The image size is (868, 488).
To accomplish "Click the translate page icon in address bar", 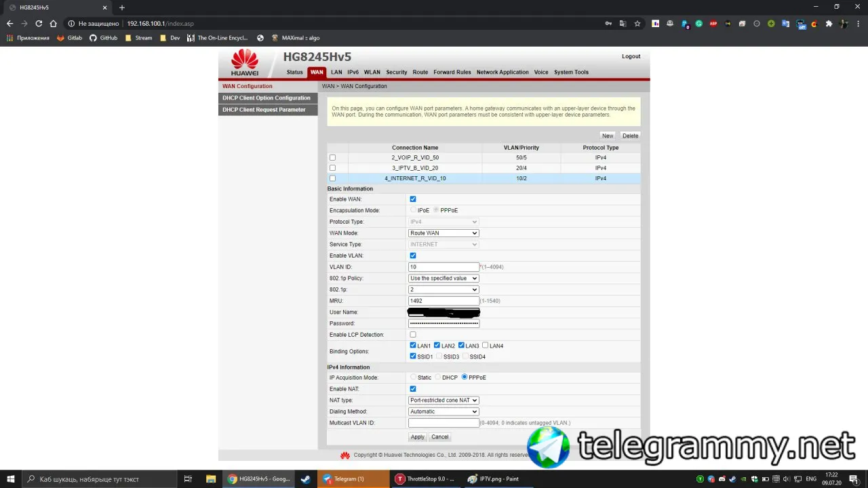I will pos(623,23).
